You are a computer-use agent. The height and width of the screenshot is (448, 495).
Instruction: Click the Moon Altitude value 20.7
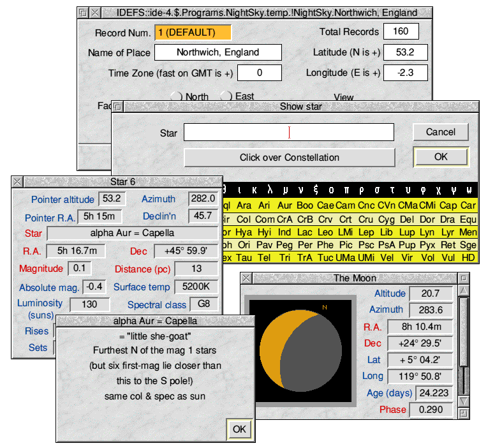tap(431, 294)
